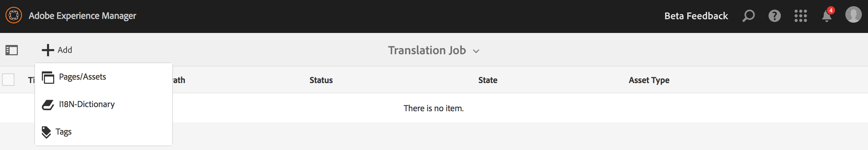Open the Help question mark icon
868x150 pixels.
774,16
